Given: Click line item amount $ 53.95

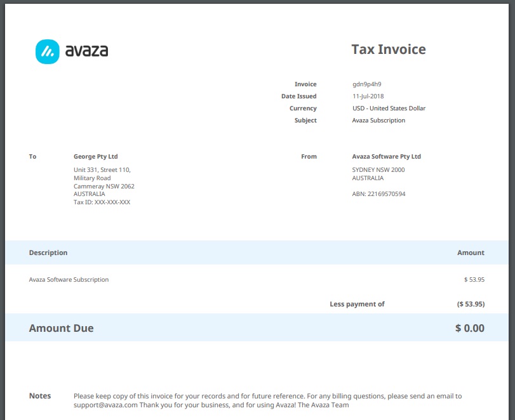Looking at the screenshot, I should pyautogui.click(x=474, y=280).
